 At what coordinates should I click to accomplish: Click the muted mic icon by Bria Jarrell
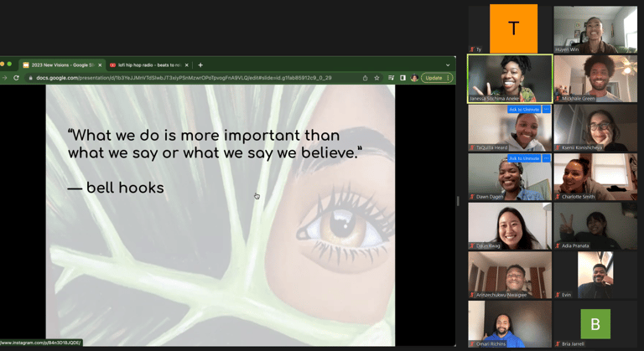[558, 343]
